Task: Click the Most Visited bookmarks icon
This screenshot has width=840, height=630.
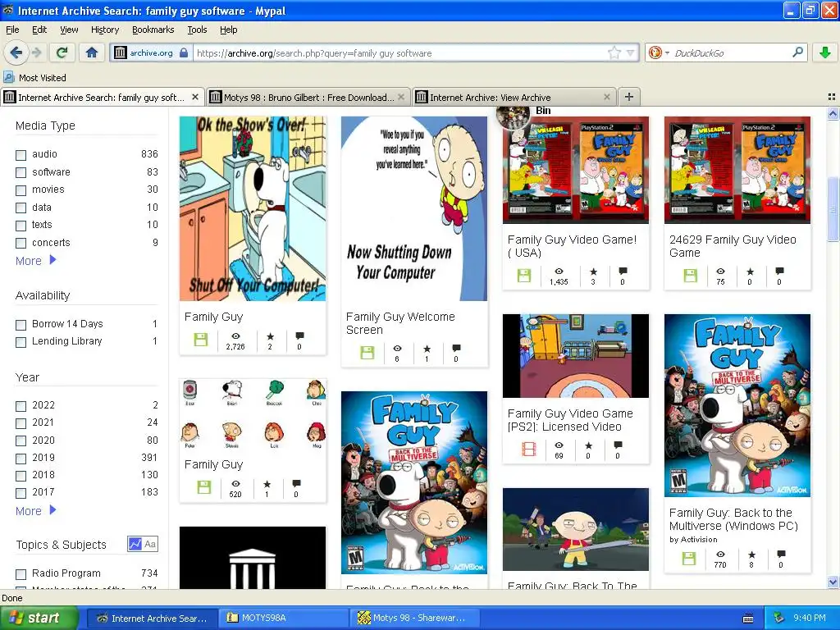Action: pos(8,77)
